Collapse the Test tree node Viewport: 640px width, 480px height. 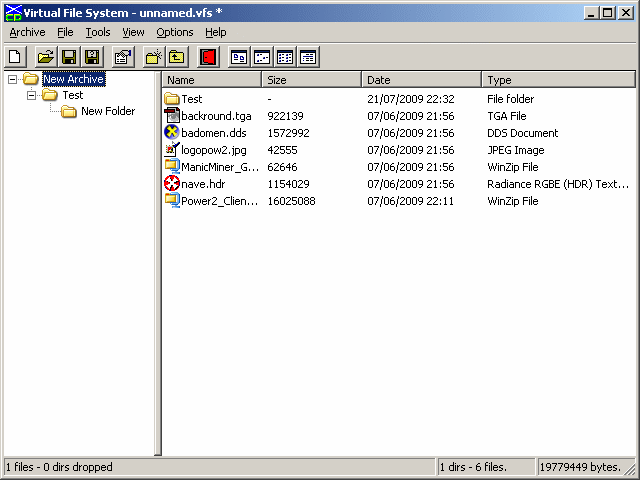(31, 96)
